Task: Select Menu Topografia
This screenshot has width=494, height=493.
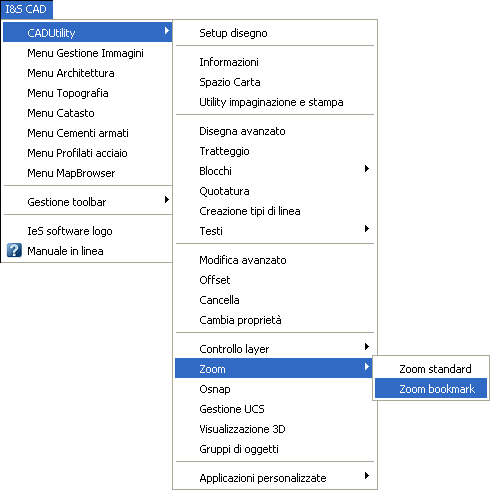Action: coord(88,93)
